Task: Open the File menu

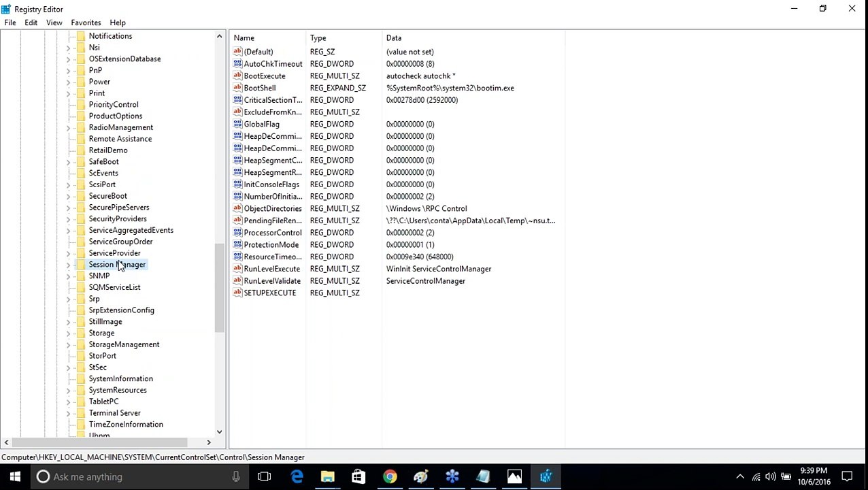Action: pos(10,22)
